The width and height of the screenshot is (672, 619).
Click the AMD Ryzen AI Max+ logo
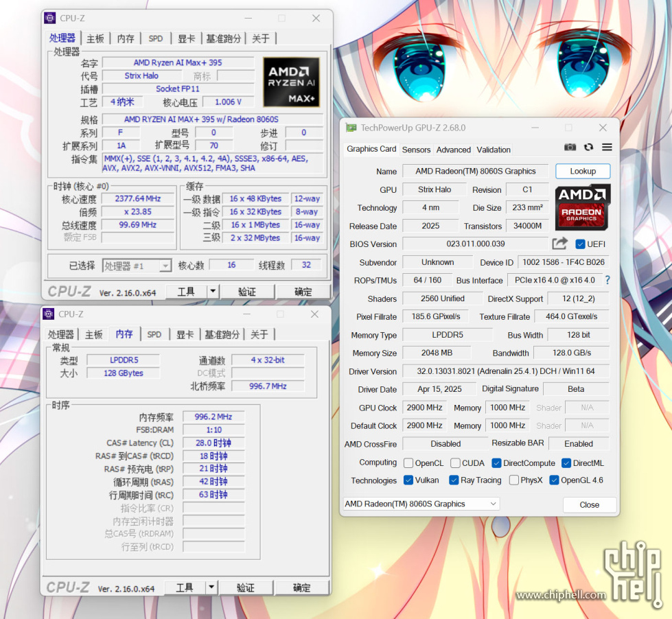coord(291,82)
